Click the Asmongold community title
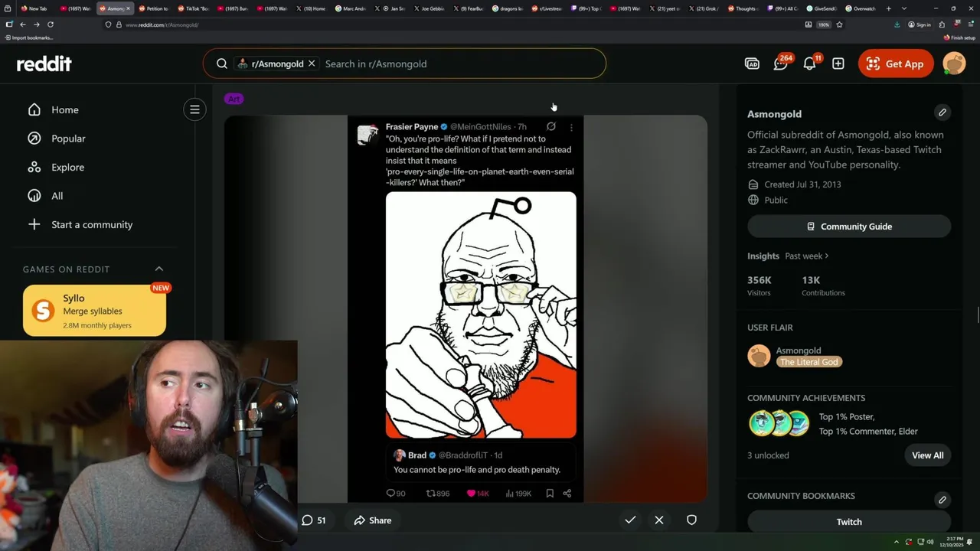980x551 pixels. (x=774, y=113)
